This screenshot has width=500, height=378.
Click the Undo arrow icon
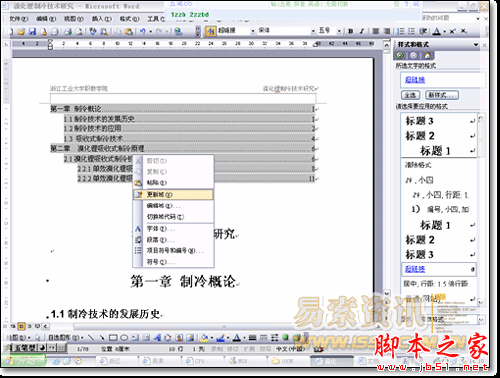coord(143,31)
